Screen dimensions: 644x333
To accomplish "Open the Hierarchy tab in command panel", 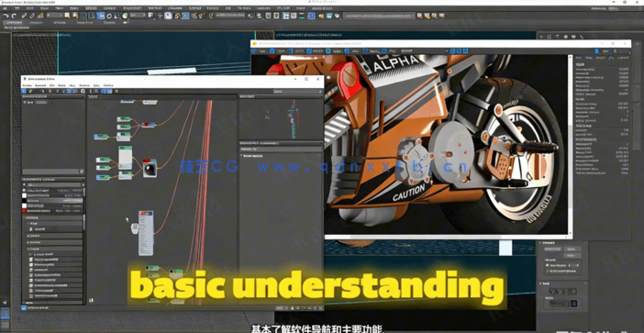I will (x=558, y=37).
